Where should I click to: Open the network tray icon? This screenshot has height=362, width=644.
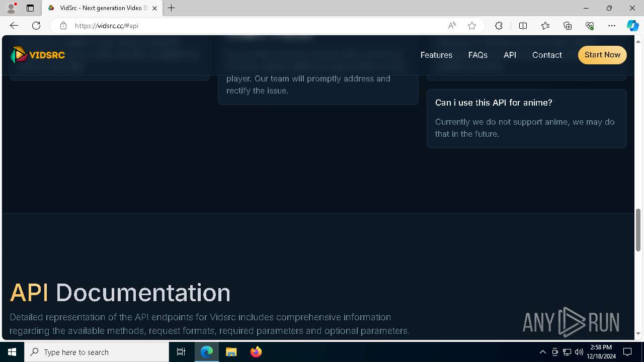point(567,352)
